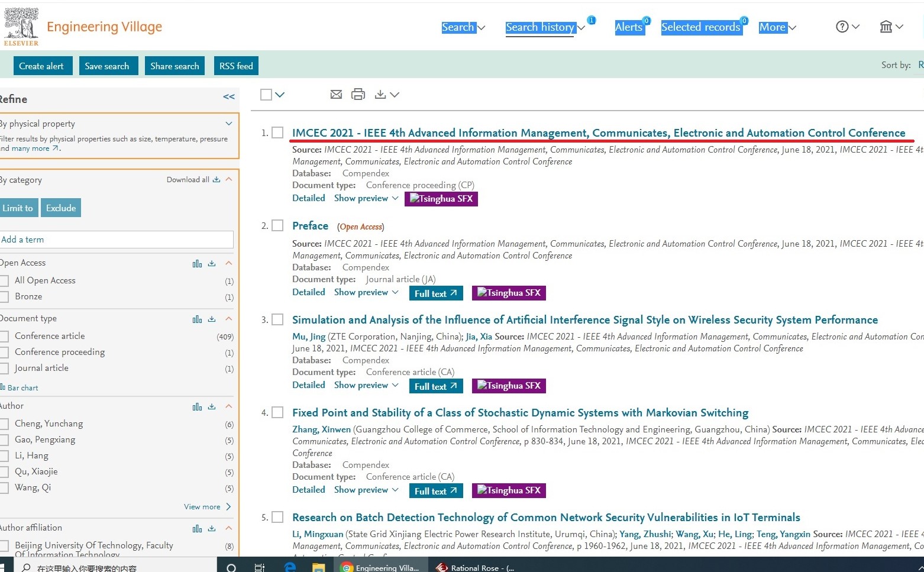Check the select-all results checkbox
The height and width of the screenshot is (572, 924).
point(266,95)
